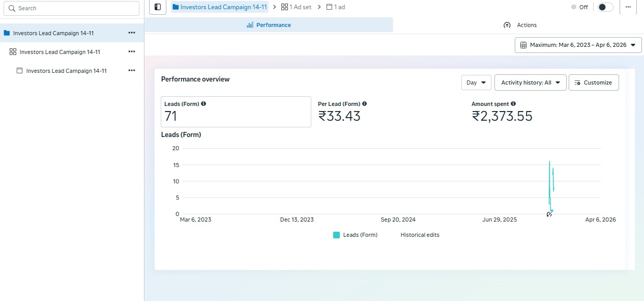Click into the Search field
644x301 pixels.
[70, 8]
